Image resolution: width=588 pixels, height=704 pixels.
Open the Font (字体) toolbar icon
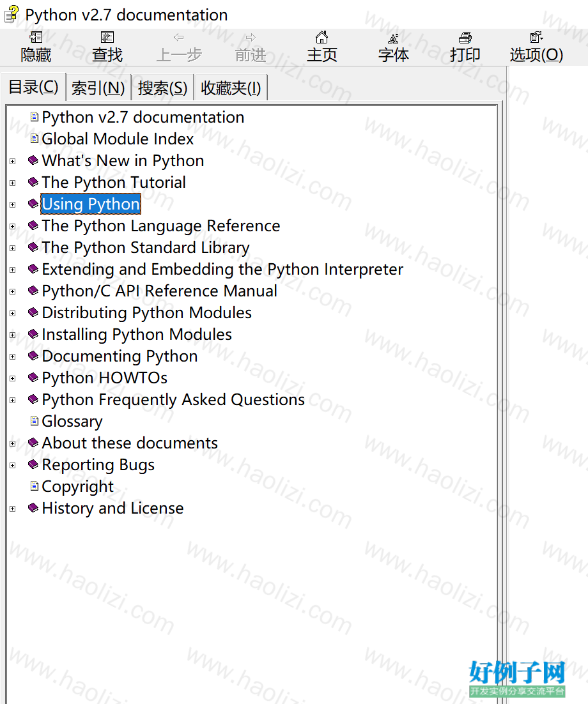[x=393, y=38]
